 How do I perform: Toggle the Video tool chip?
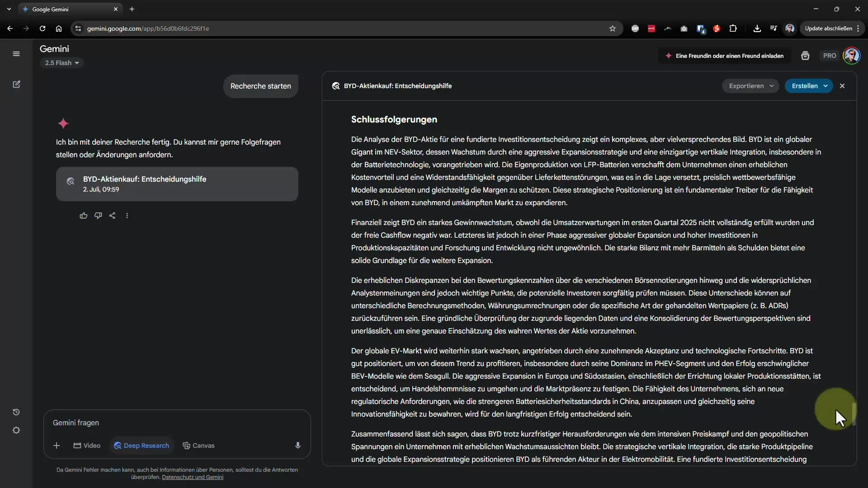pos(87,446)
